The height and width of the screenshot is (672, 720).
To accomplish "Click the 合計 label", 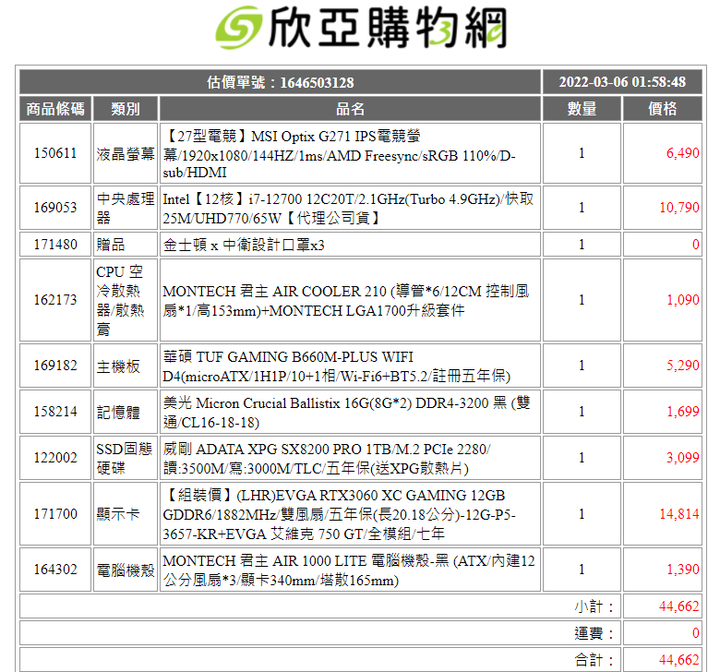I will pyautogui.click(x=594, y=660).
